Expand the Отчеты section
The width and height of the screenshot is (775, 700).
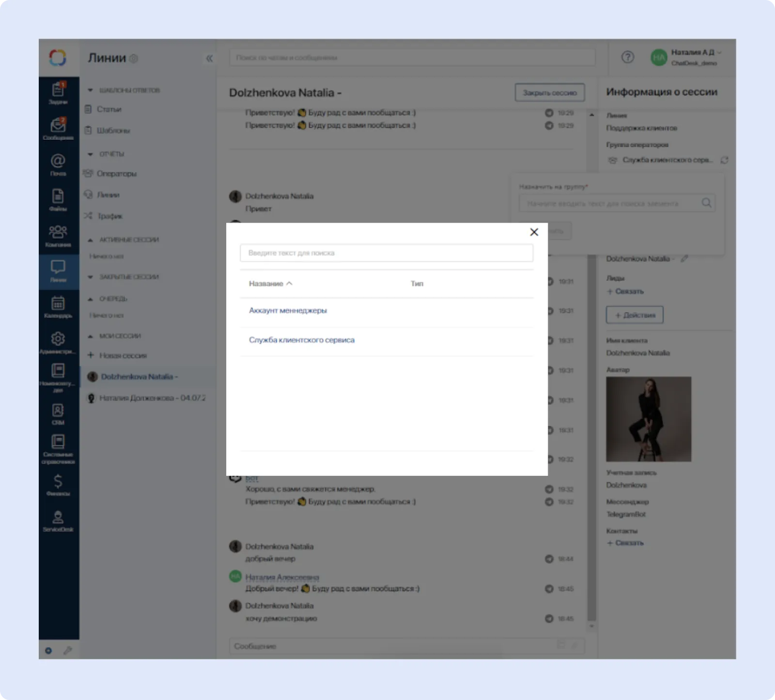91,154
